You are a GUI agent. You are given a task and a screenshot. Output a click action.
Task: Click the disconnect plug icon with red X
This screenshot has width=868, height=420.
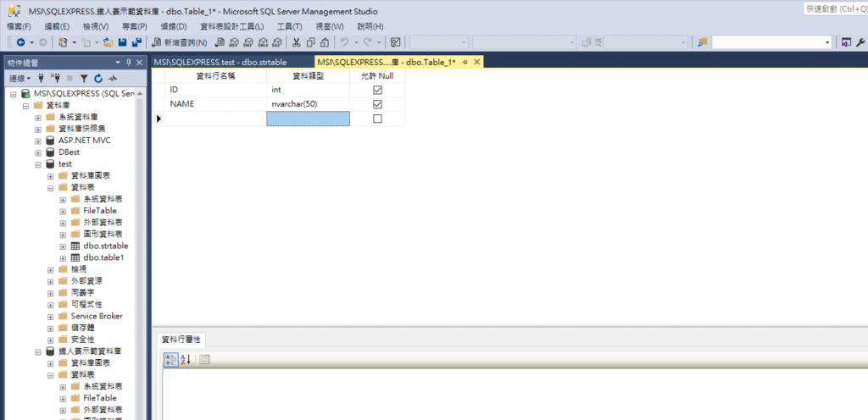coord(55,79)
